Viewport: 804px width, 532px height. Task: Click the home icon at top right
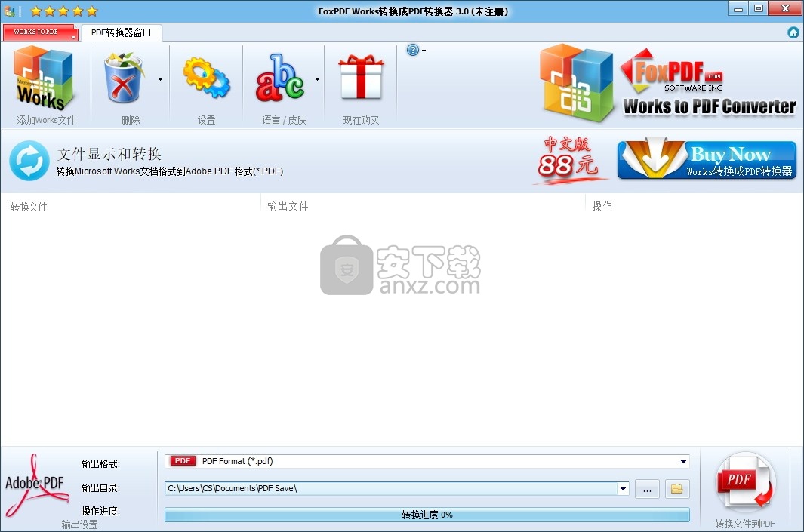point(793,32)
